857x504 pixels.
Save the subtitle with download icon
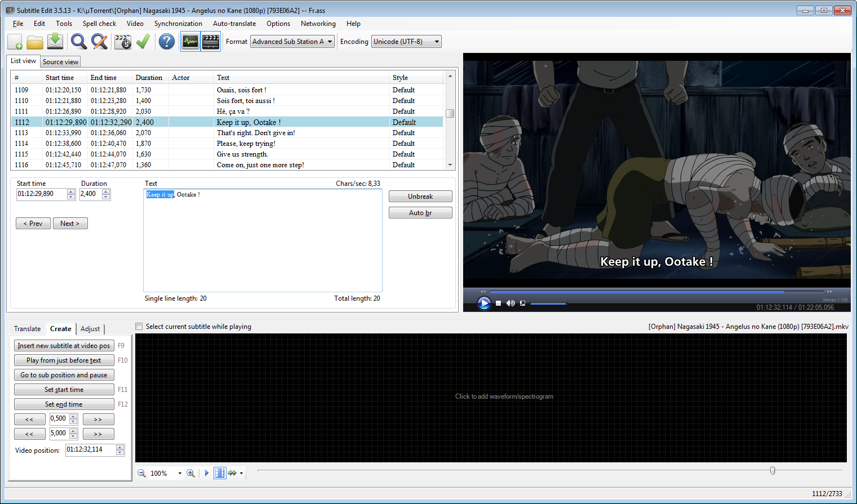coord(55,42)
